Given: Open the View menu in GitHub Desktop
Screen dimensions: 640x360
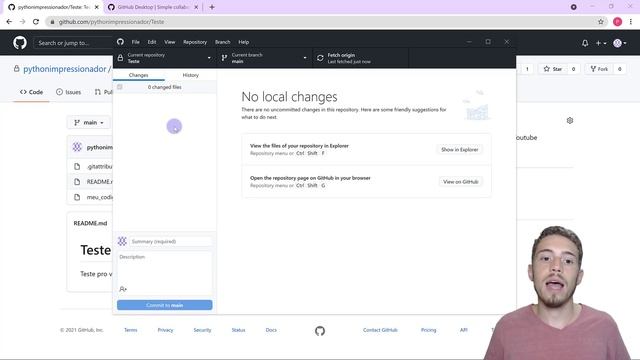Looking at the screenshot, I should pos(169,42).
